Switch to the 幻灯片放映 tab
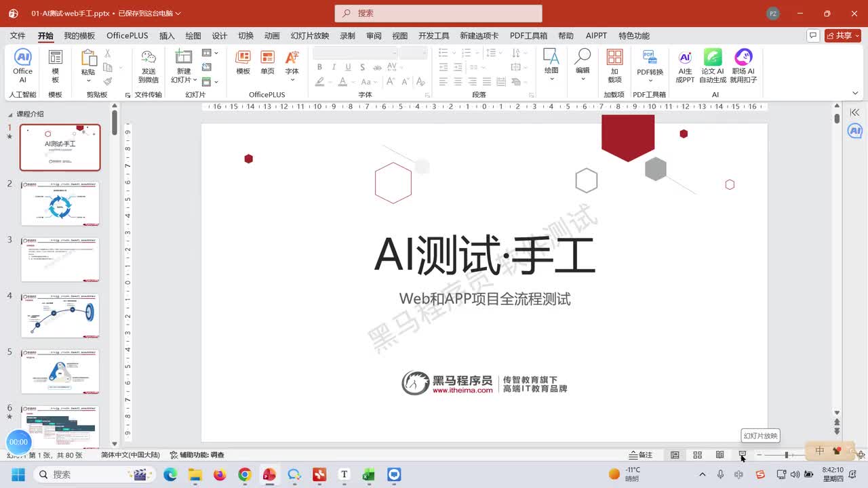 [310, 36]
